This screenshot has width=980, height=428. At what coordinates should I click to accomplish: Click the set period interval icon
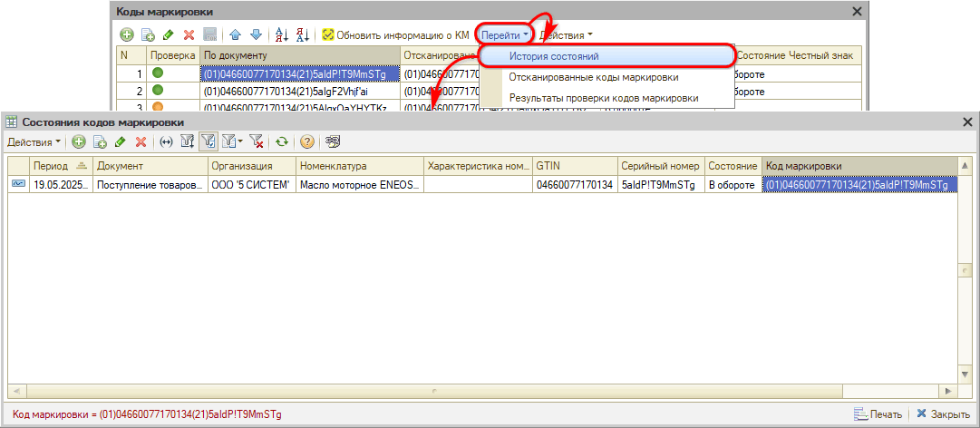click(x=166, y=142)
